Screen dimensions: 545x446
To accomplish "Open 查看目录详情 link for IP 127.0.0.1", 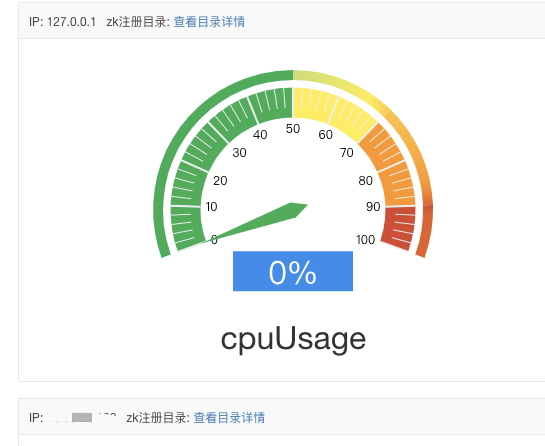I will pyautogui.click(x=209, y=22).
